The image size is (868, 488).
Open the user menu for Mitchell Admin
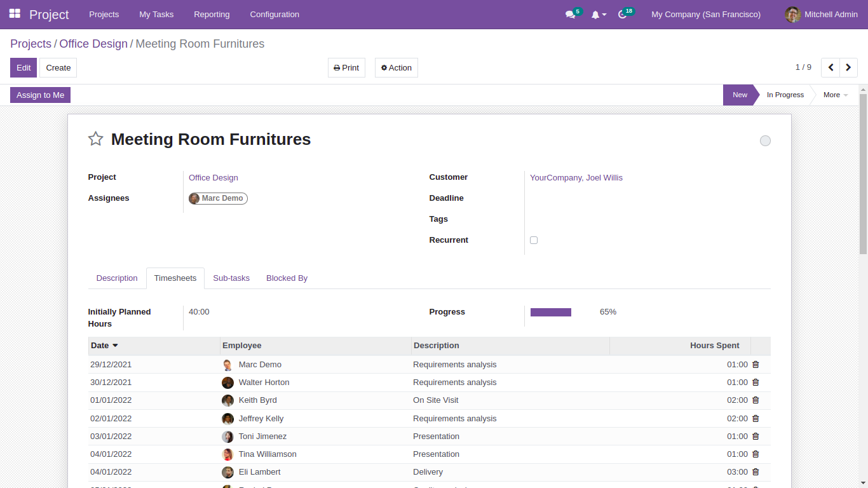(x=820, y=14)
